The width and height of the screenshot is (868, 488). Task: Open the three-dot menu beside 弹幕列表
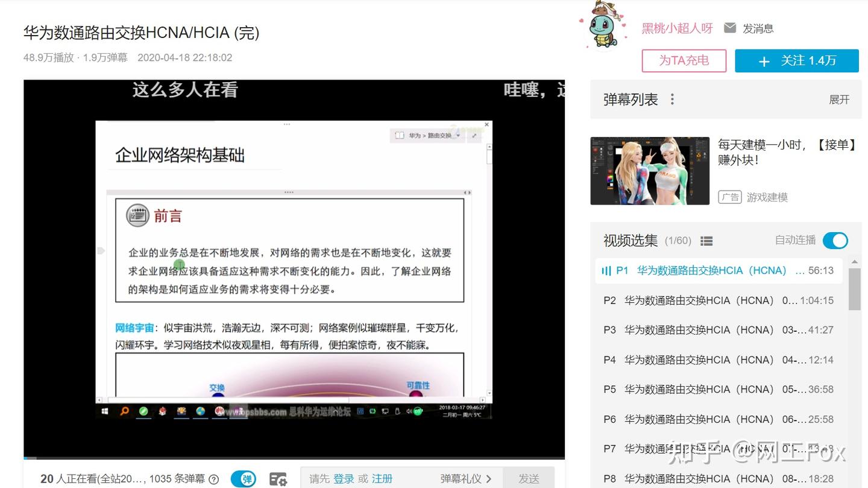click(671, 99)
